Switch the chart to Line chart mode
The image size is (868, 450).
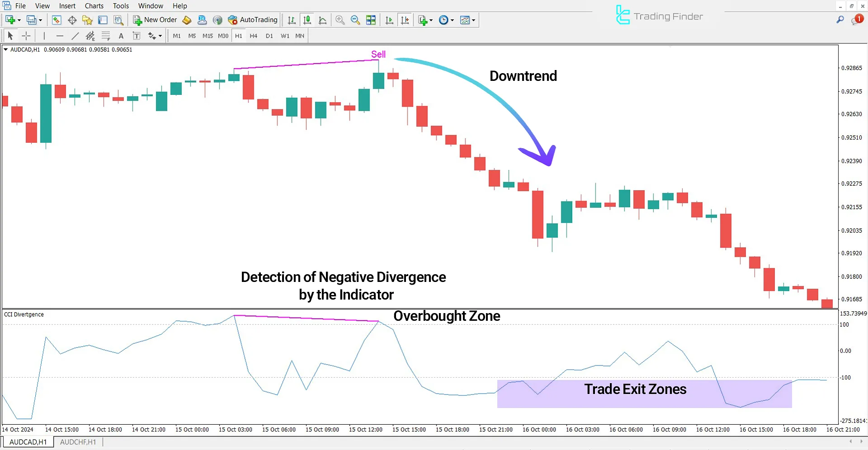[x=323, y=20]
